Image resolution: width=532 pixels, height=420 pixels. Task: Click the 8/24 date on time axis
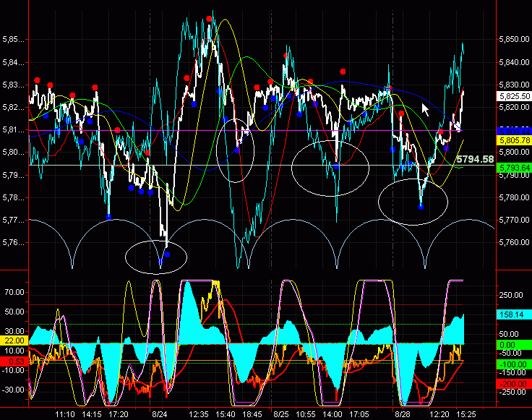(x=160, y=414)
